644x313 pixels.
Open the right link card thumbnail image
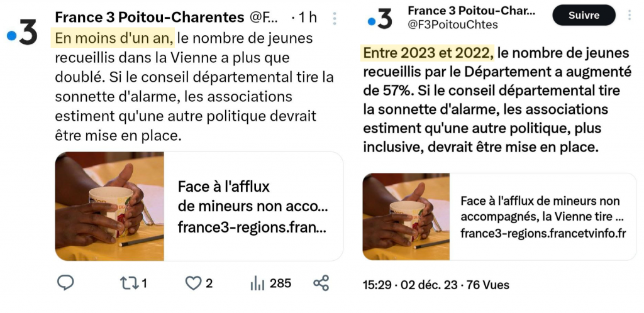(x=406, y=217)
